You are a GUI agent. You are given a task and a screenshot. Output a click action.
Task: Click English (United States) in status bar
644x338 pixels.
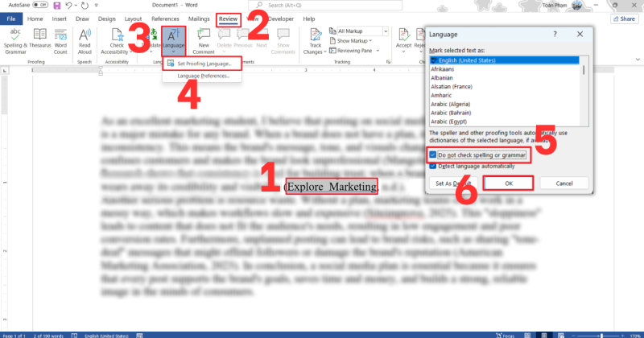[106, 336]
